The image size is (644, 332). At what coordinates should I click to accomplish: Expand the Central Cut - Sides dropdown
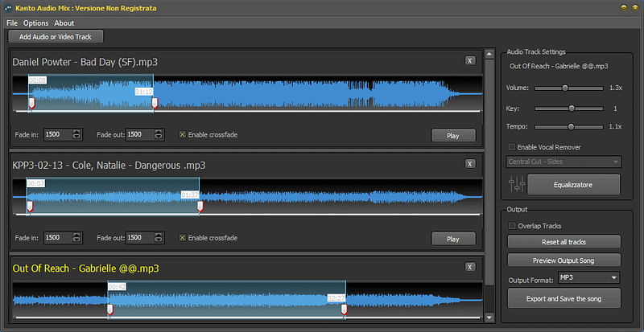pos(564,162)
